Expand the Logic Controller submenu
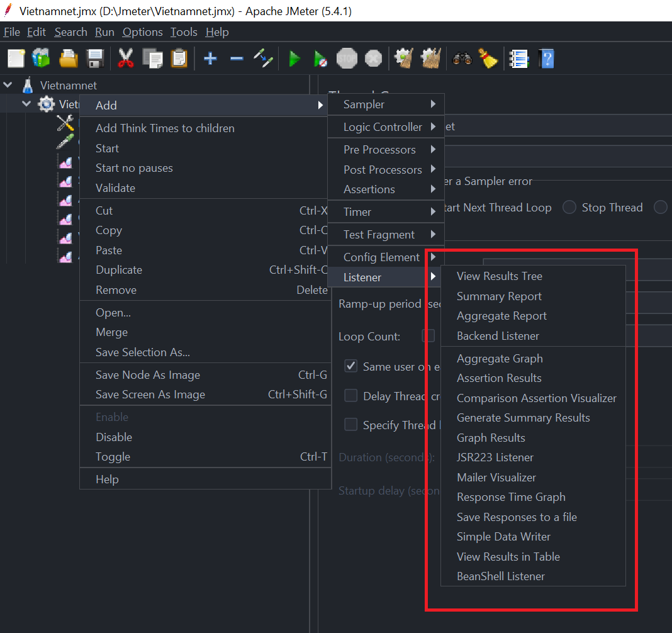Image resolution: width=672 pixels, height=633 pixels. (386, 127)
